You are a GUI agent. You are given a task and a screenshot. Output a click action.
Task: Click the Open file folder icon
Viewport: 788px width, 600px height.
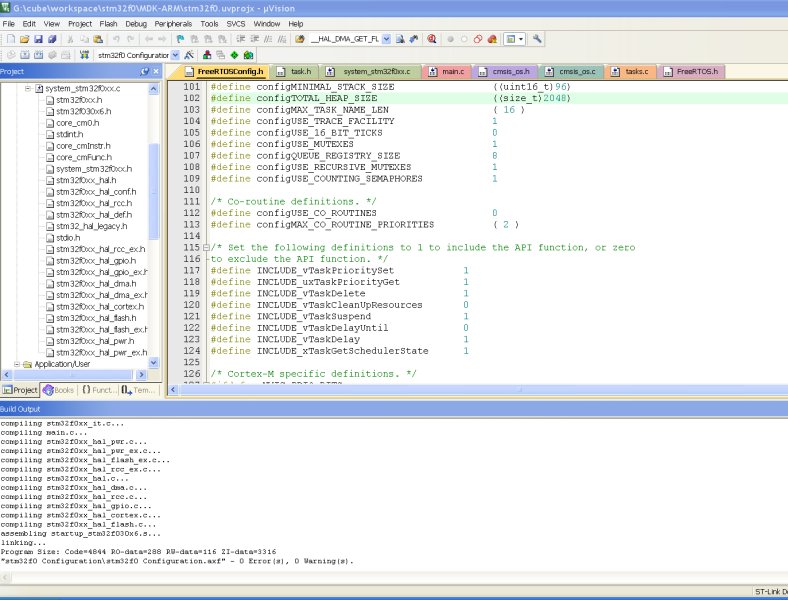click(23, 39)
